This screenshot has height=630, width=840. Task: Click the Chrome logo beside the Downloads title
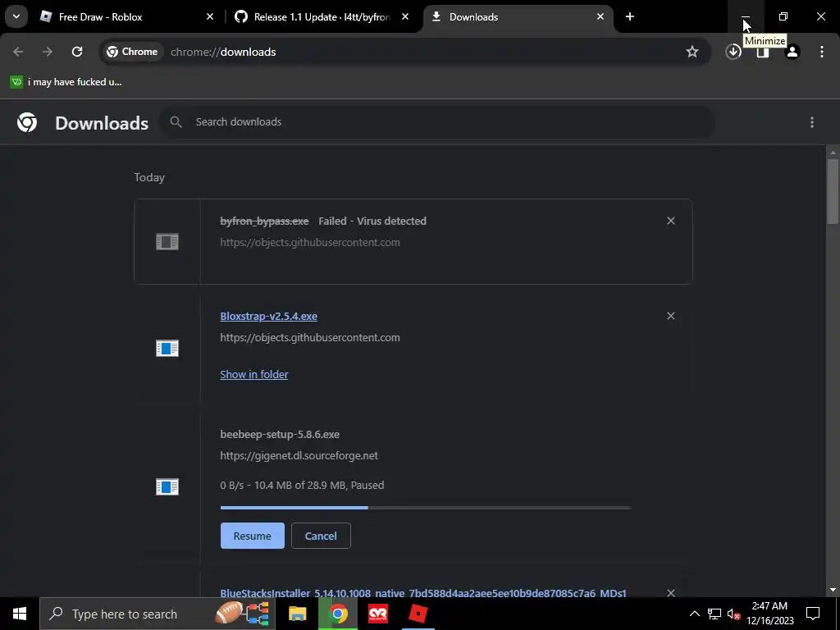27,123
